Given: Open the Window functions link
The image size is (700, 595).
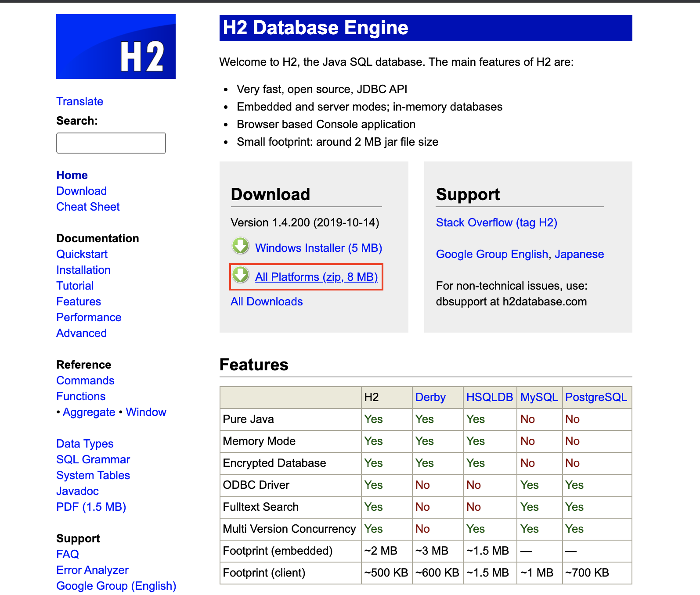Looking at the screenshot, I should [146, 412].
